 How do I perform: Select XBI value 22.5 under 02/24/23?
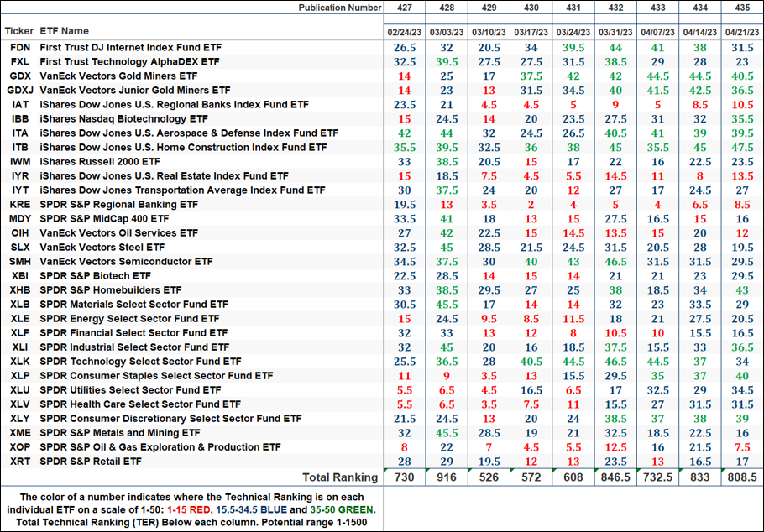pos(405,276)
